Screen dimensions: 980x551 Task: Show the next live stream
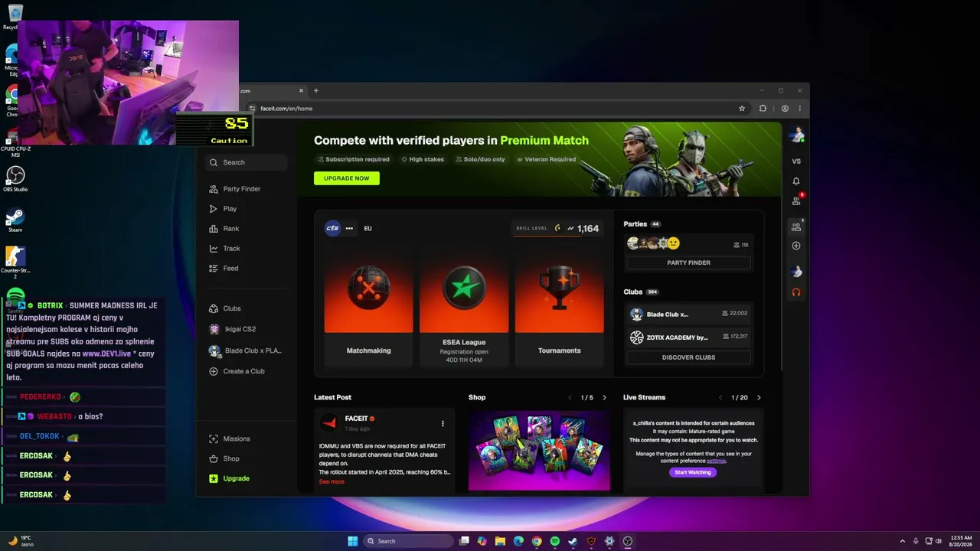point(759,398)
